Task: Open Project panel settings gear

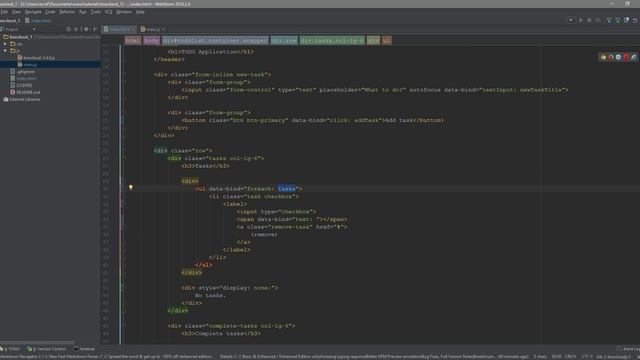Action: pos(86,29)
